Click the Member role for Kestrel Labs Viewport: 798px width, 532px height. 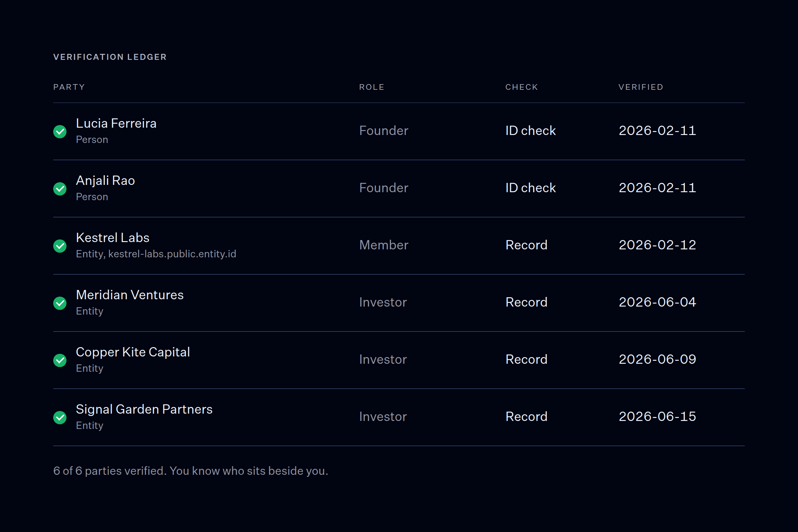[384, 245]
